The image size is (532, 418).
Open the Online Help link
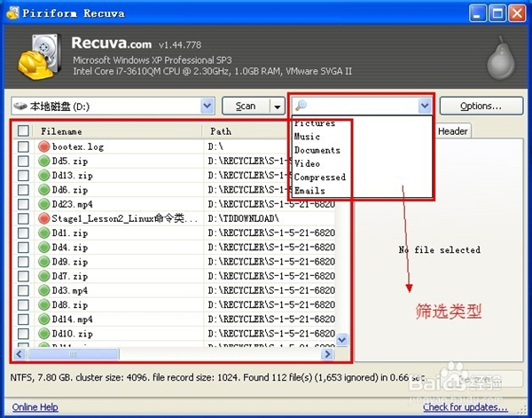point(35,406)
